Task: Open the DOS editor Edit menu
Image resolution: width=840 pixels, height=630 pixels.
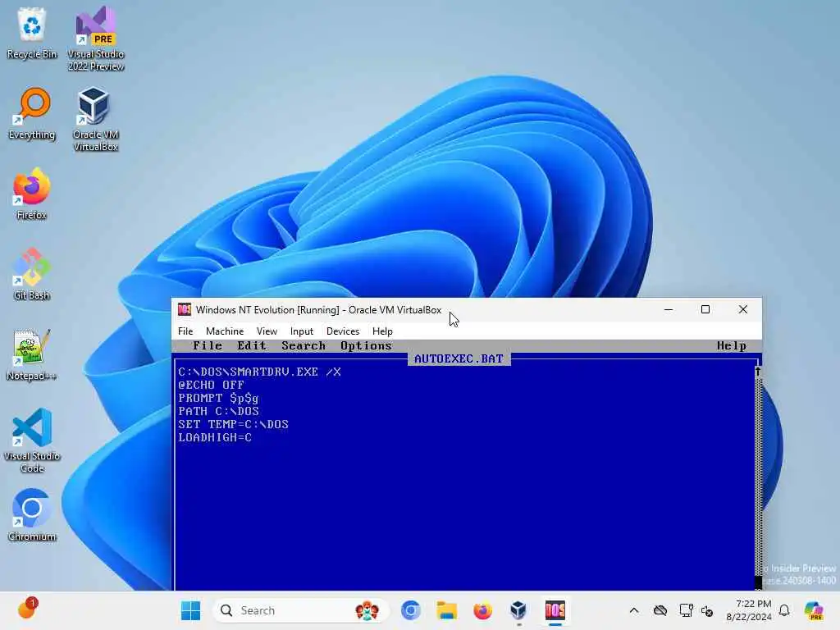Action: point(252,345)
